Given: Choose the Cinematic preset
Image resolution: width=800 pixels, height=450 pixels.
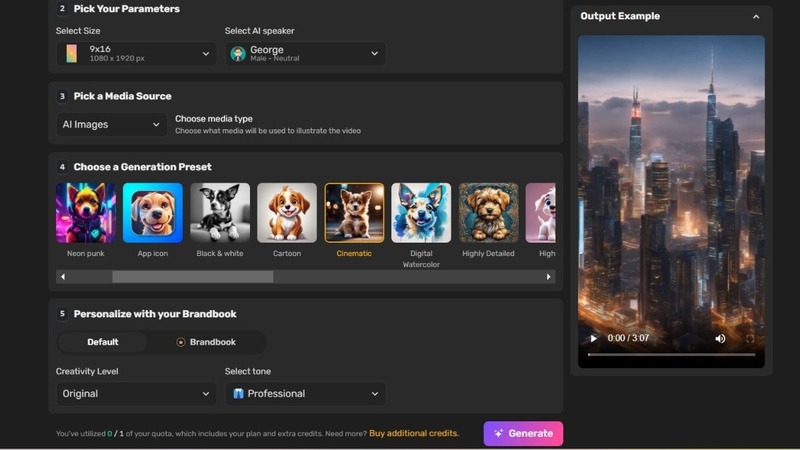Looking at the screenshot, I should click(354, 213).
